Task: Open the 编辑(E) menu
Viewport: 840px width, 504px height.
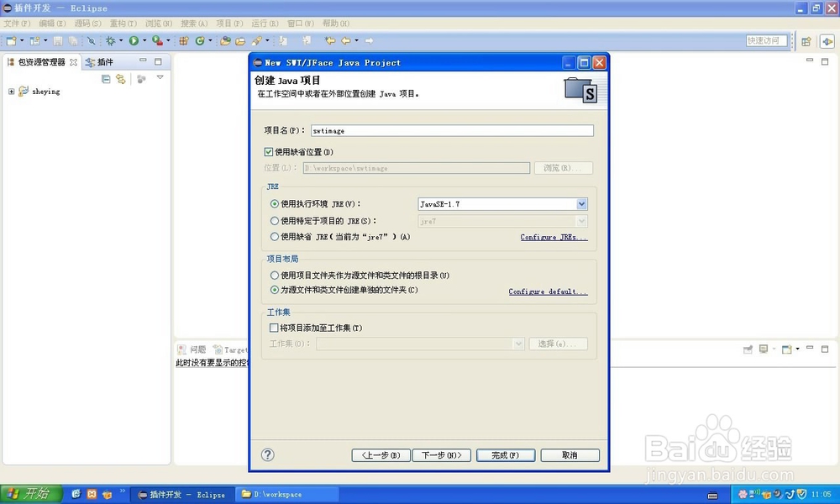Action: (52, 24)
